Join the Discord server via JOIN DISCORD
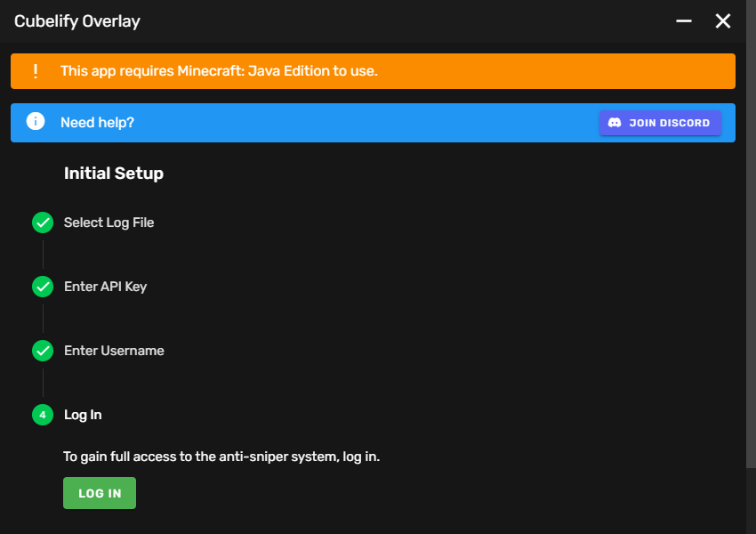 [x=660, y=123]
